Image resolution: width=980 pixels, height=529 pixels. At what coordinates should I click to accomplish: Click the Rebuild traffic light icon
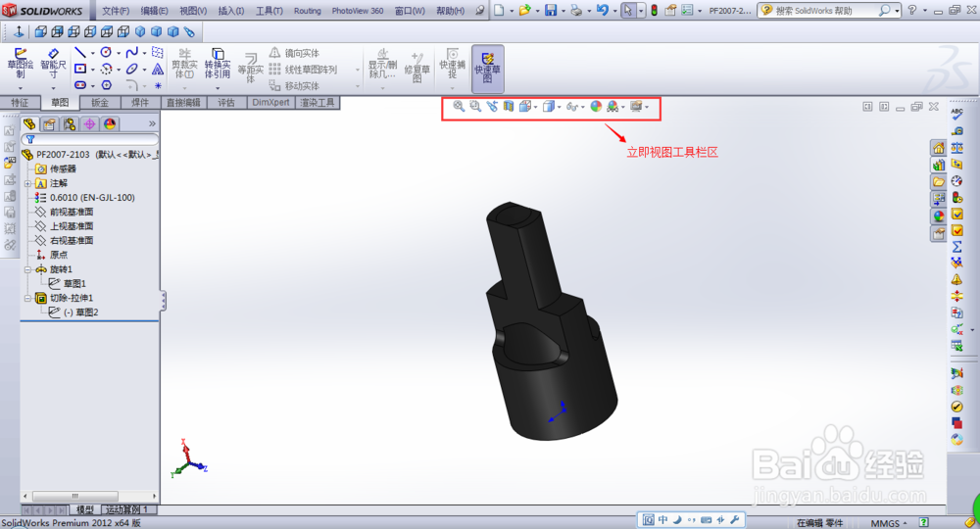click(655, 11)
